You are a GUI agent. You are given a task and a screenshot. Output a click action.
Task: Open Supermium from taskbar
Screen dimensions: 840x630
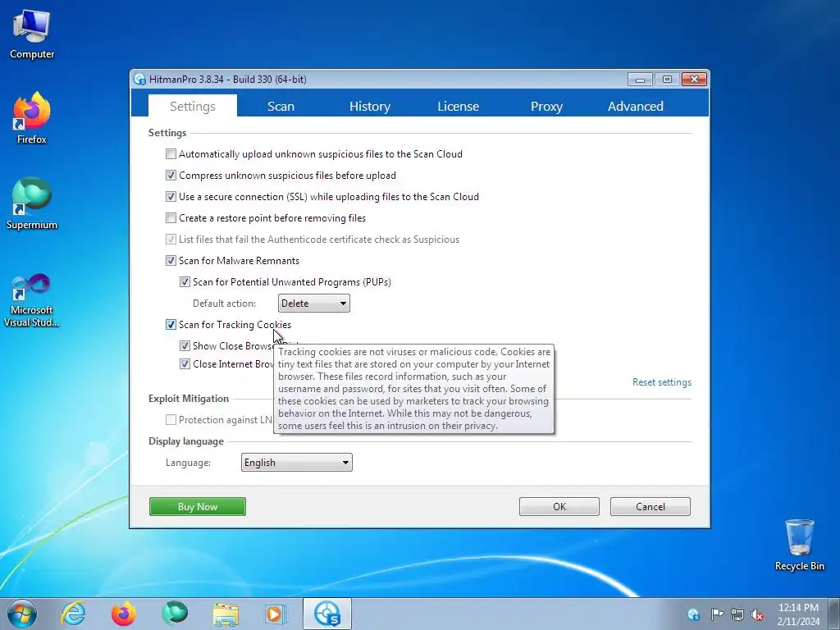[x=175, y=614]
